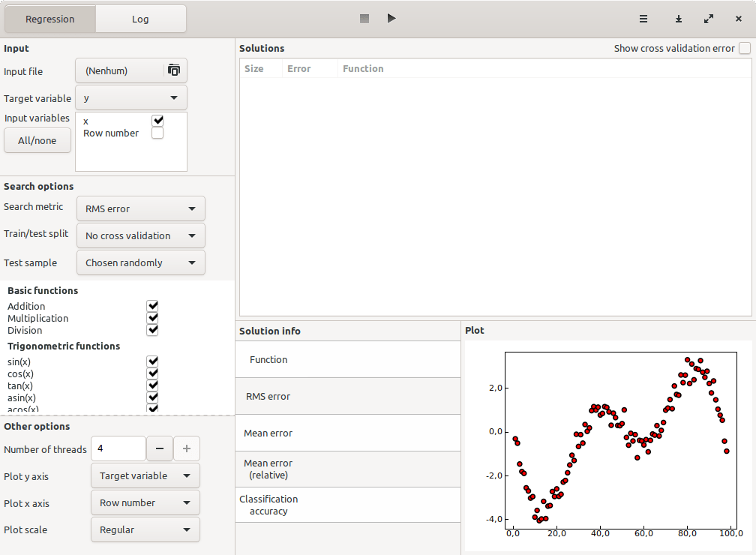Click the RMS error row in Solution info
The image size is (756, 555).
(348, 396)
